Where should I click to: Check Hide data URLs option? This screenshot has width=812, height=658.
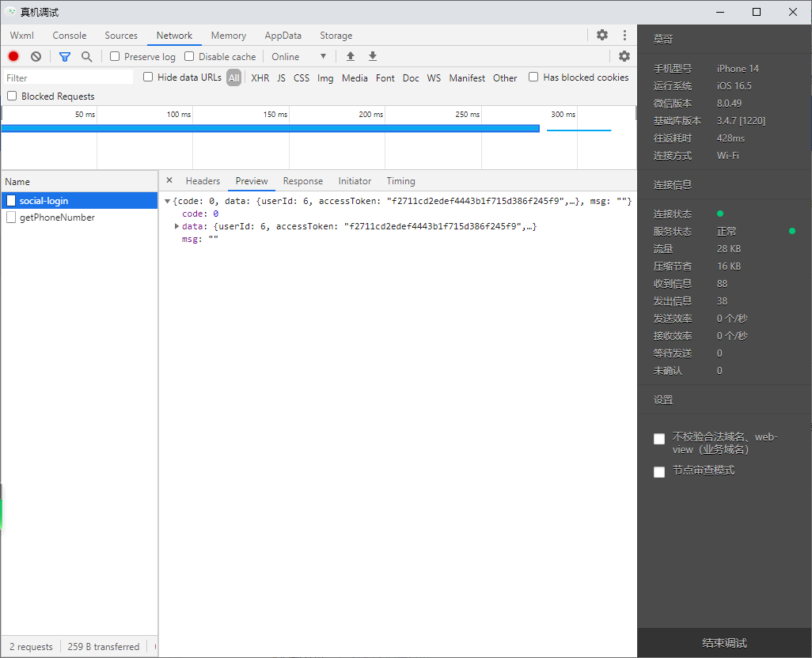[148, 77]
